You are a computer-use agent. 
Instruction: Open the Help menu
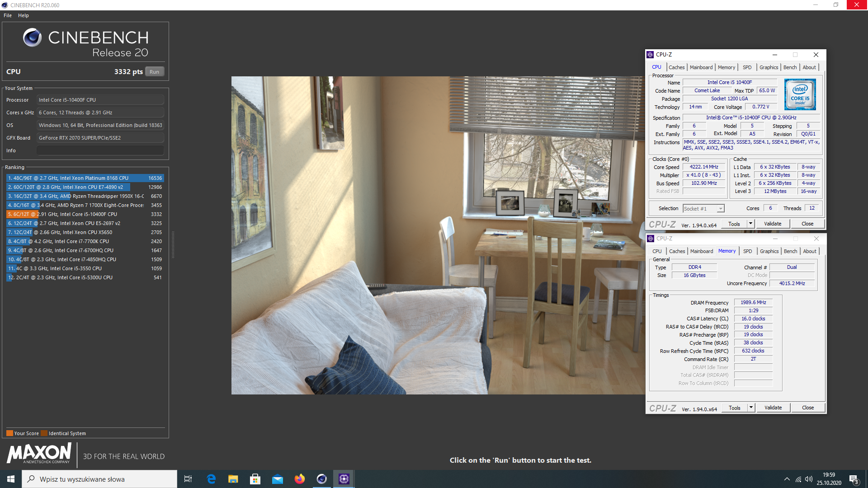[x=24, y=15]
